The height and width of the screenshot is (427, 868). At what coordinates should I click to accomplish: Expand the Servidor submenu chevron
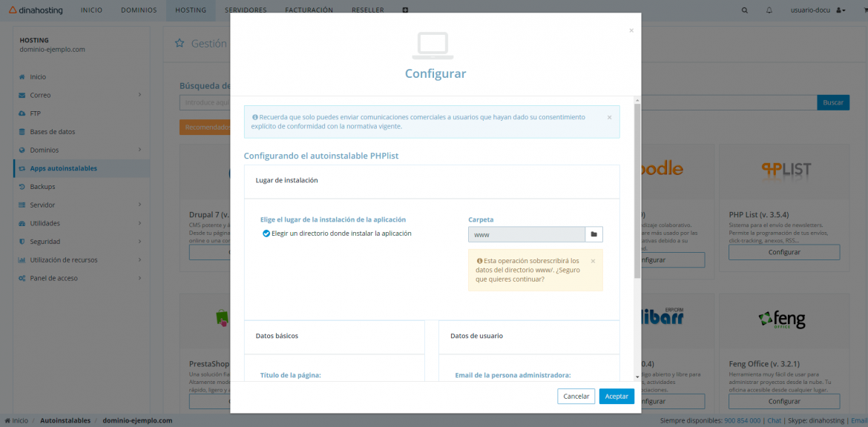pyautogui.click(x=139, y=204)
